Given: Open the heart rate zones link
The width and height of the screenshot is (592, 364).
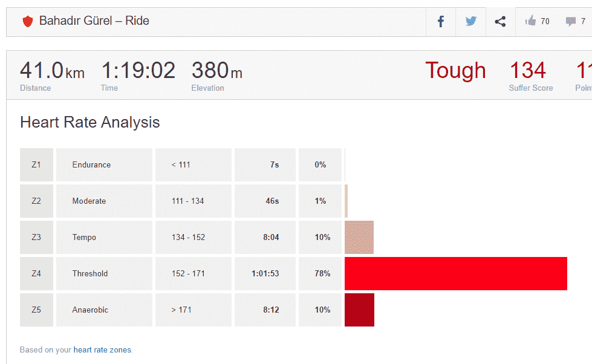Looking at the screenshot, I should pyautogui.click(x=102, y=349).
